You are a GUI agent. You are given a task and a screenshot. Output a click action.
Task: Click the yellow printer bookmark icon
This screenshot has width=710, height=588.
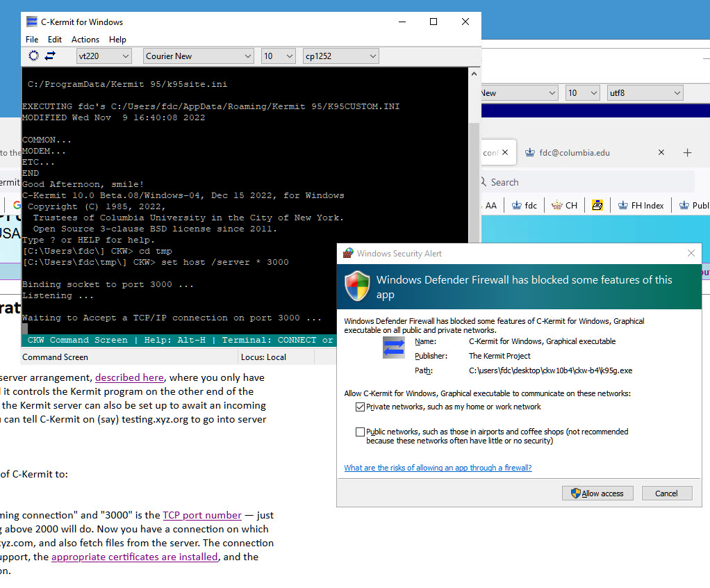[x=597, y=205]
